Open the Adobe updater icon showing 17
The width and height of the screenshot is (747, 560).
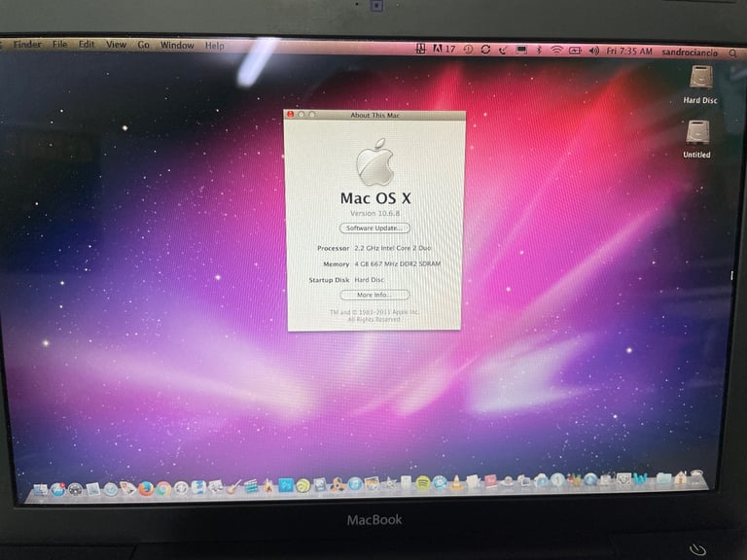(444, 49)
